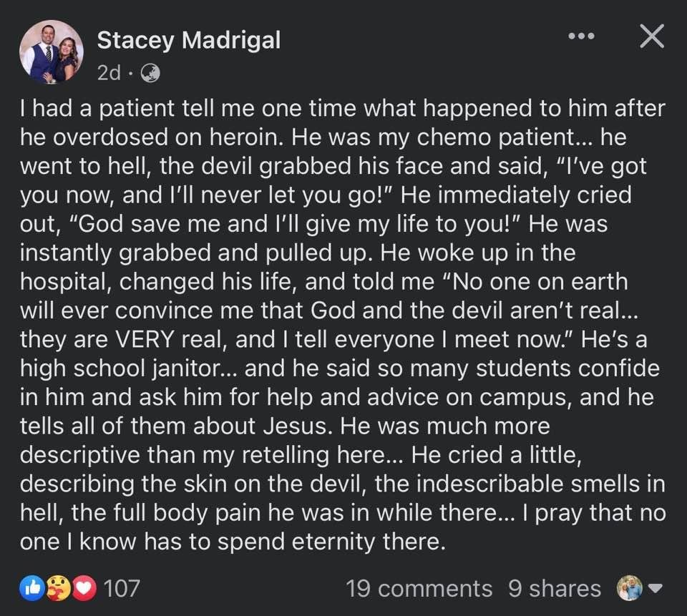Click the red heart Love reaction icon
687x616 pixels.
click(x=84, y=588)
